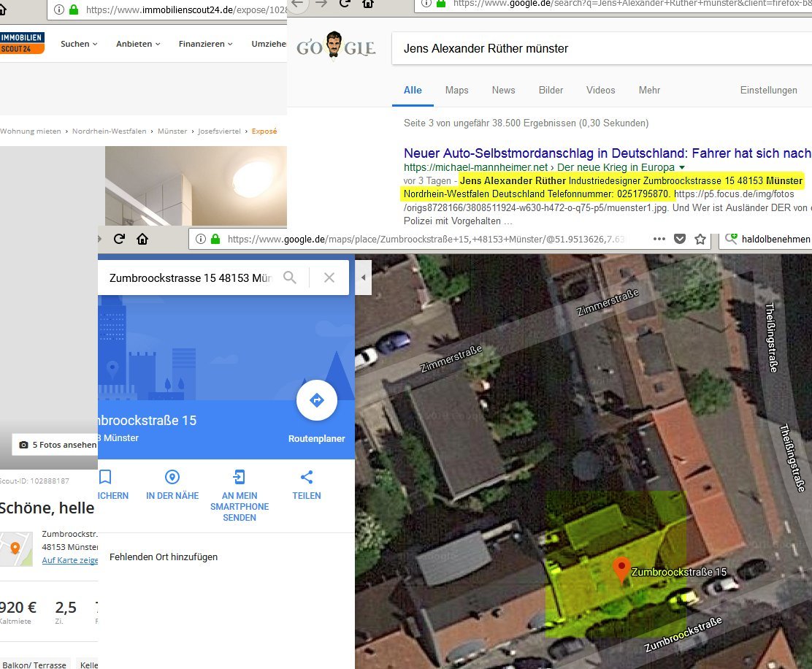Click the magnifier icon in the Maps search box
The width and height of the screenshot is (812, 669).
pyautogui.click(x=290, y=278)
